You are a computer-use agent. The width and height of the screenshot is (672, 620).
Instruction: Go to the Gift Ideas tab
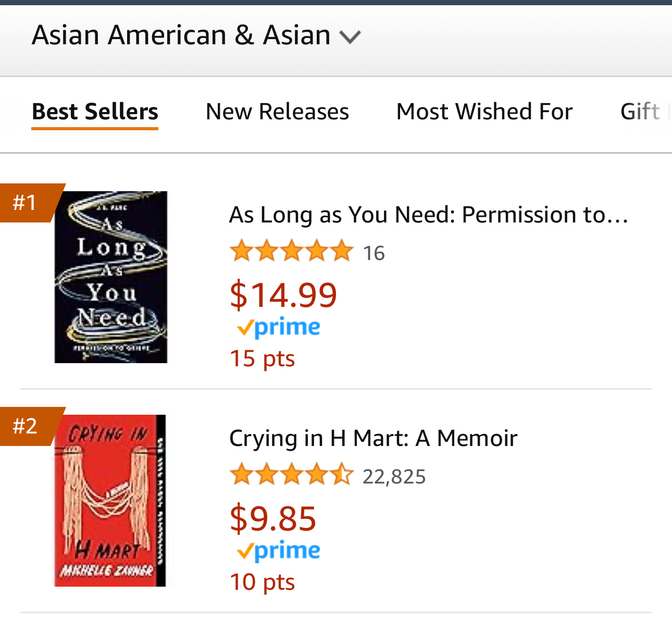tap(644, 111)
